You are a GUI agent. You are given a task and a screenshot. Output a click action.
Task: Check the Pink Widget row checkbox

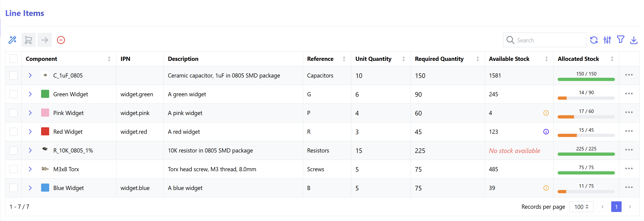point(13,113)
